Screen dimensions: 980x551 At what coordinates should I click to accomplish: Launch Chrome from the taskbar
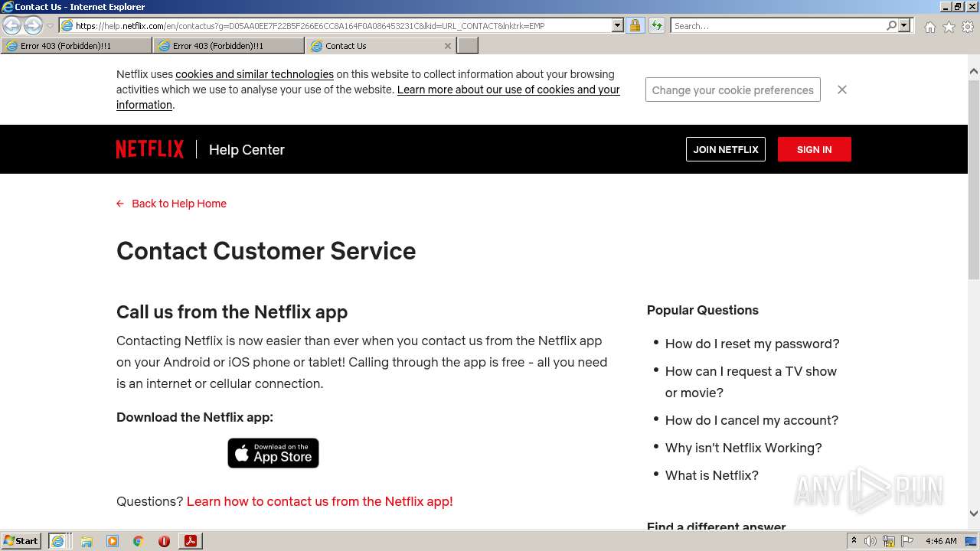[x=139, y=541]
